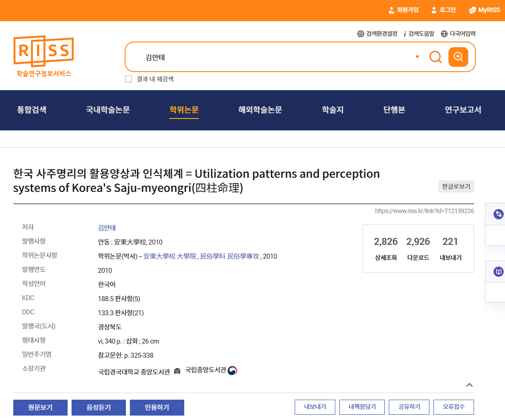Open the orange detailed search icon
505x420 pixels.
pyautogui.click(x=458, y=57)
